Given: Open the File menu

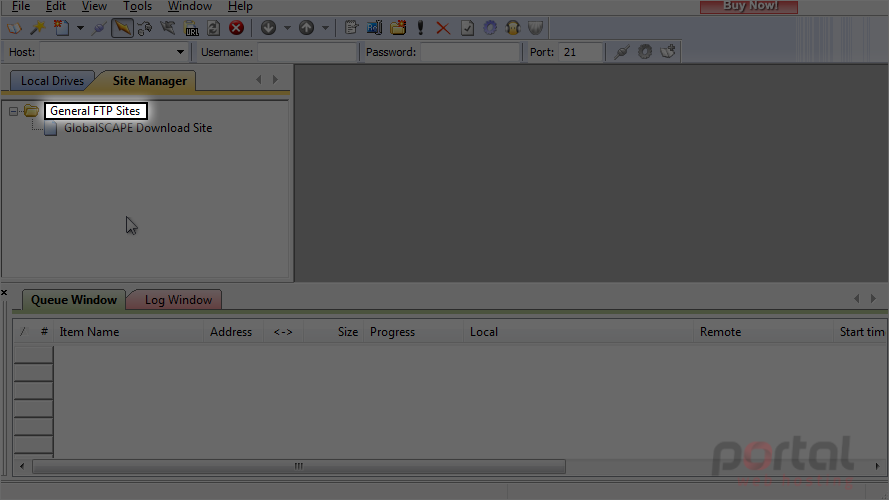Looking at the screenshot, I should coord(21,6).
